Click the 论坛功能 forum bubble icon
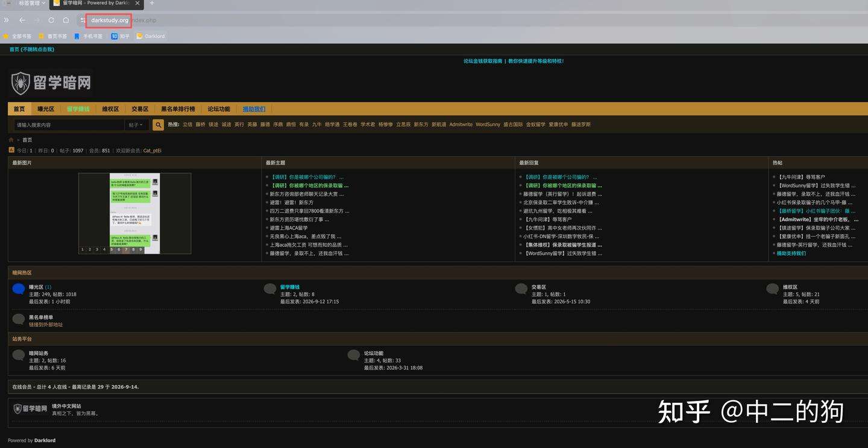 click(354, 355)
